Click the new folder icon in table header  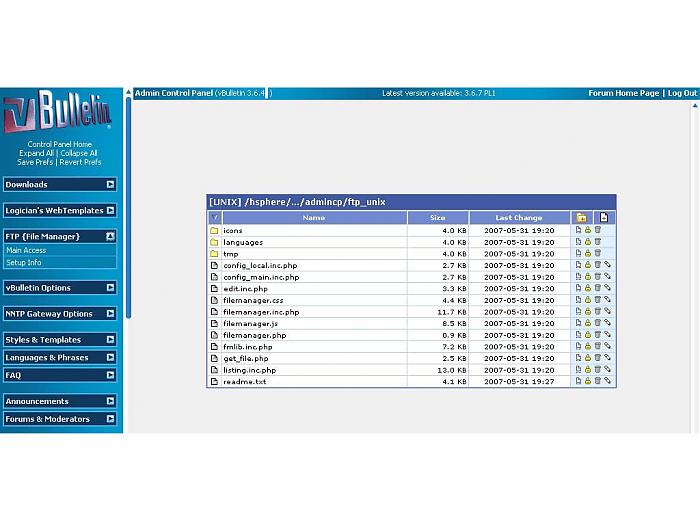click(581, 217)
